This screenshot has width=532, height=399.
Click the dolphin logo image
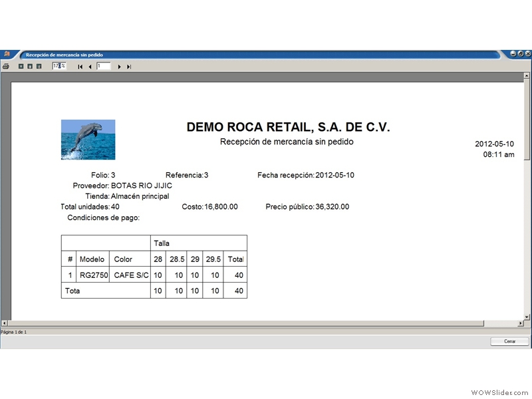click(x=88, y=140)
